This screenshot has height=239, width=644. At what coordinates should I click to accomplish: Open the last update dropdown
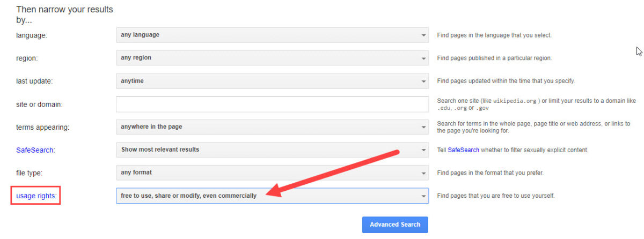[272, 81]
